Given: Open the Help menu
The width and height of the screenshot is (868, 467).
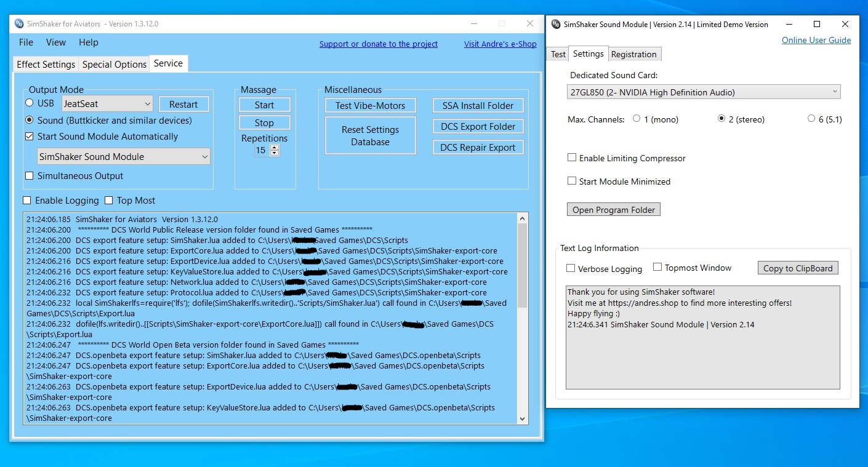Looking at the screenshot, I should 89,42.
